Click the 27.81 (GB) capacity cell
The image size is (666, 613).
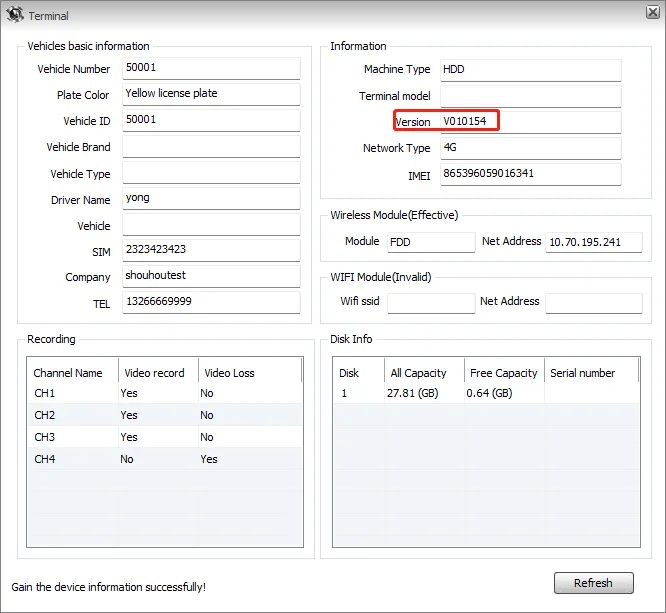click(412, 393)
